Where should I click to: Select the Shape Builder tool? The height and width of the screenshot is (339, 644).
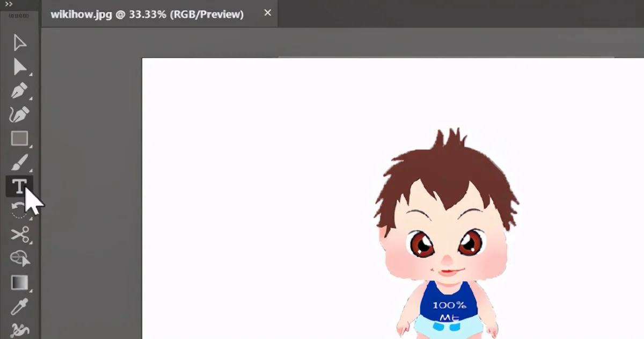(x=20, y=258)
